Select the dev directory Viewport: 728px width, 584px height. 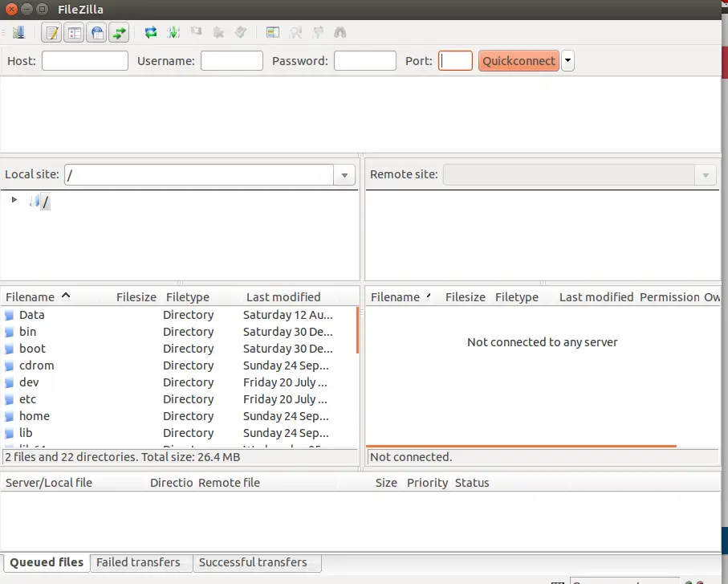[x=179, y=382]
